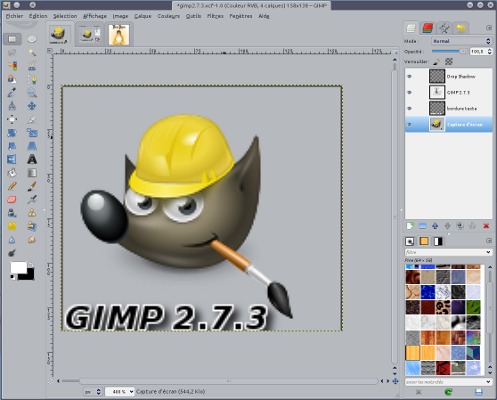The width and height of the screenshot is (497, 400).
Task: Open the Calque menu
Action: [143, 16]
